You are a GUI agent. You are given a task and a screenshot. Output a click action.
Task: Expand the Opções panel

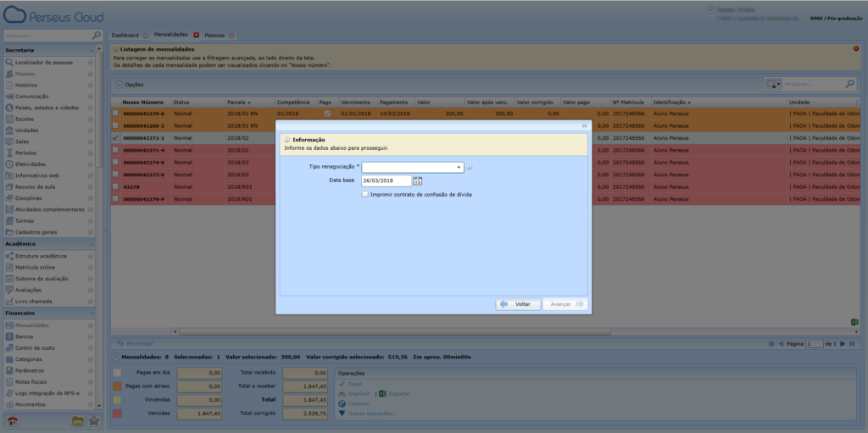tap(119, 85)
